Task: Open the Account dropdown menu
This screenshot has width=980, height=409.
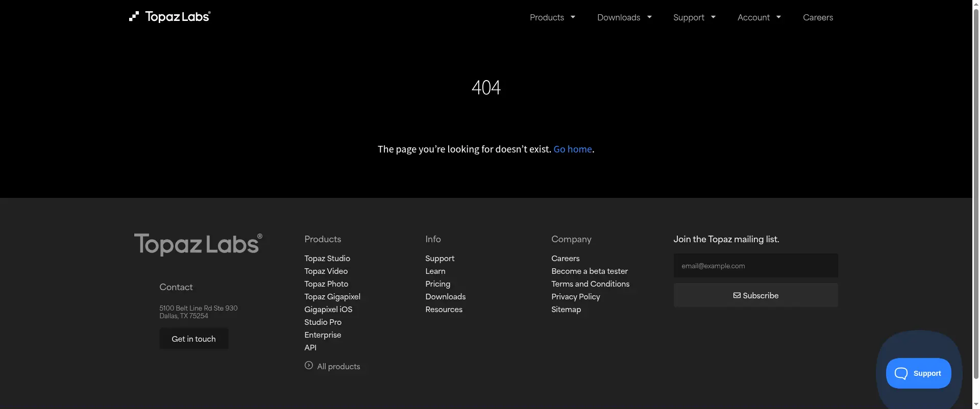Action: [759, 17]
